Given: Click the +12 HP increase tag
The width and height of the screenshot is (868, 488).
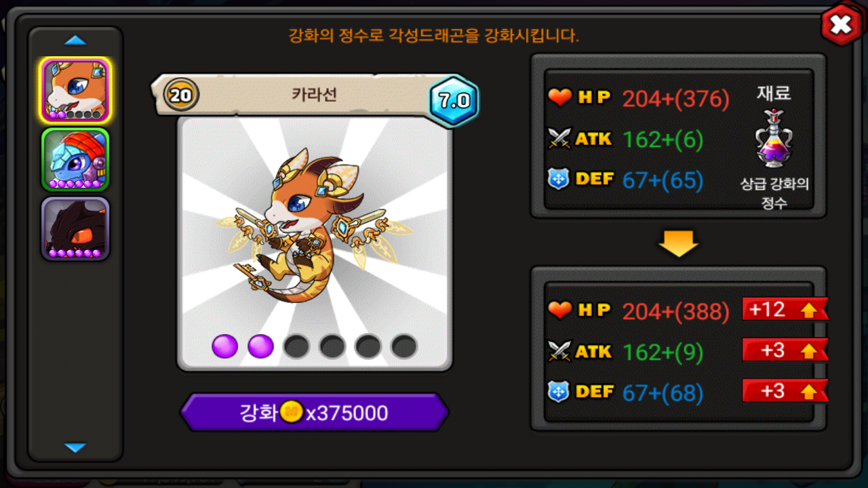Looking at the screenshot, I should click(785, 309).
